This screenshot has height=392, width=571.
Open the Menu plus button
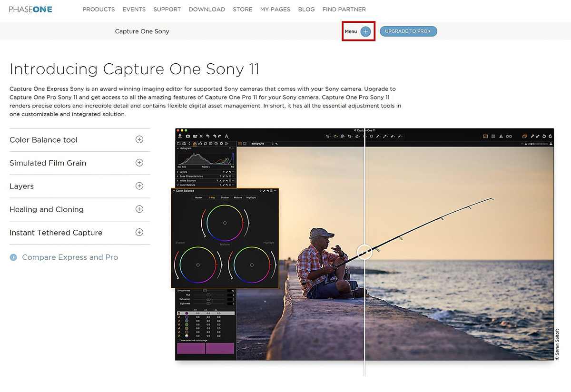tap(365, 31)
